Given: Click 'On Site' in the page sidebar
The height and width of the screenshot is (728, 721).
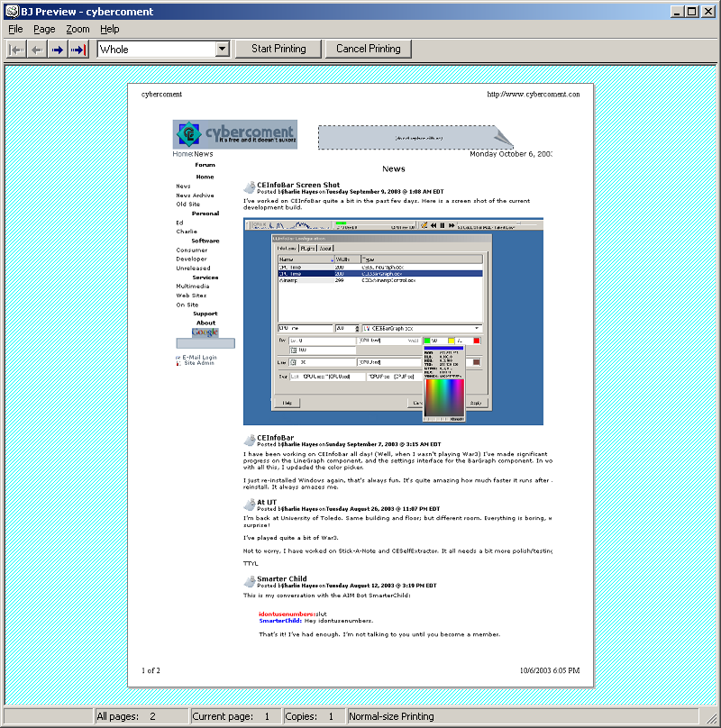Looking at the screenshot, I should click(x=187, y=305).
